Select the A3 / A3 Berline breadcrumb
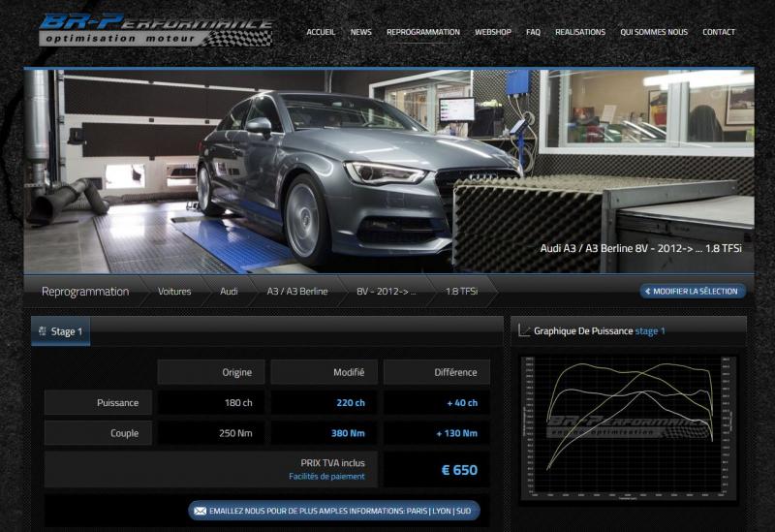The image size is (775, 532). pos(297,292)
